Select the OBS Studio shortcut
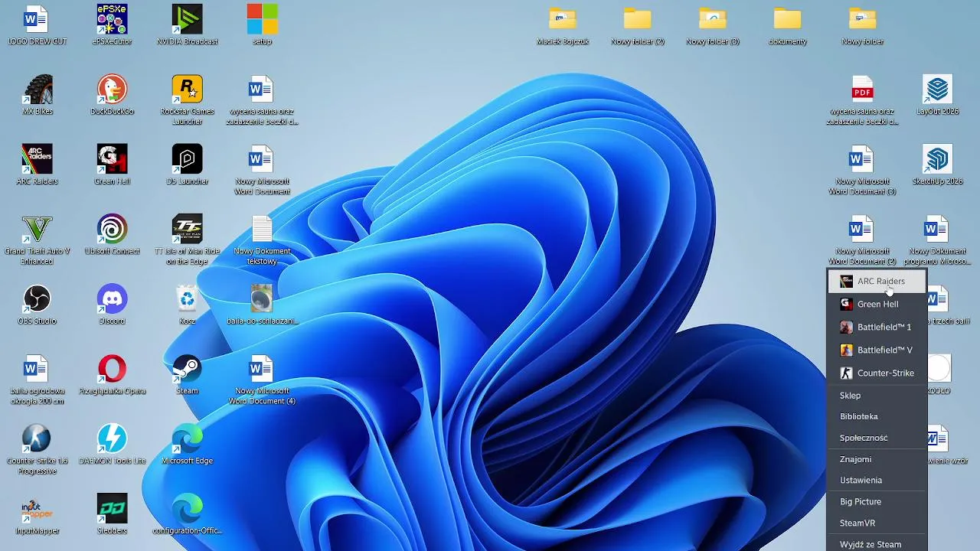Image resolution: width=980 pixels, height=551 pixels. [37, 305]
